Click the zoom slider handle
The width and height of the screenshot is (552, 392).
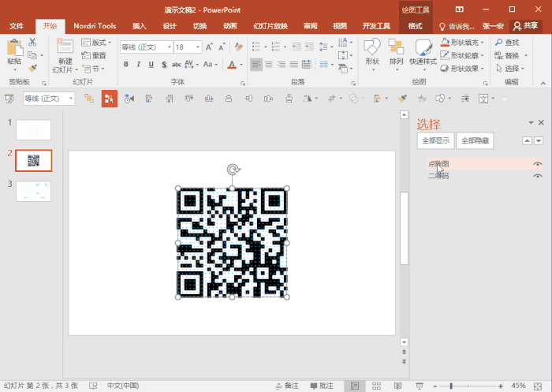click(x=451, y=386)
